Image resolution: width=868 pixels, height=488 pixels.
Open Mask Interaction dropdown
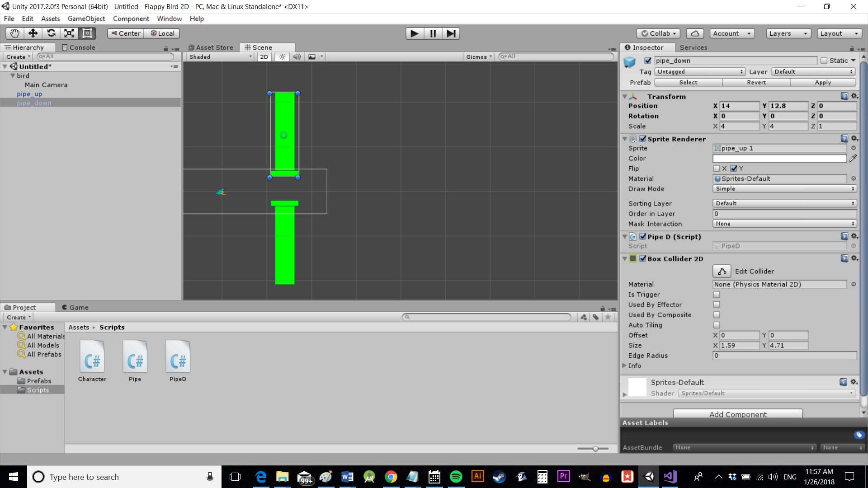point(784,224)
